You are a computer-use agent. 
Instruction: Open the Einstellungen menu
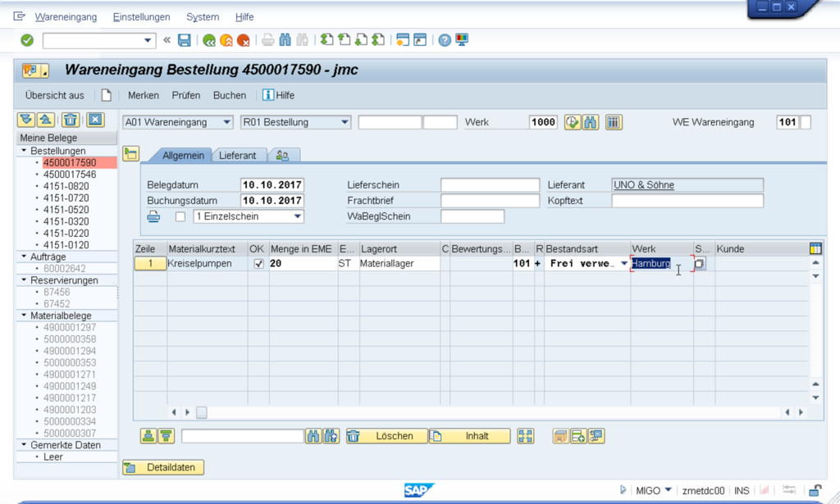(x=141, y=16)
